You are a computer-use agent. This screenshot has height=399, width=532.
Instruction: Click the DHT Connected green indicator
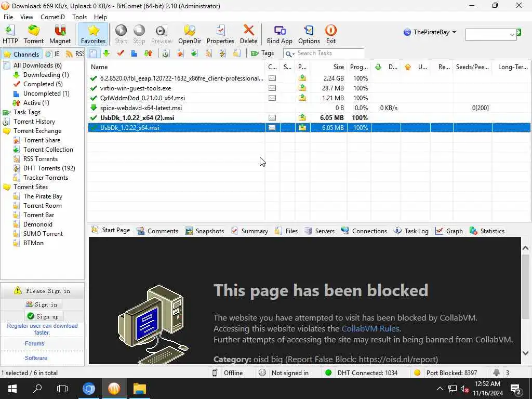tap(328, 373)
